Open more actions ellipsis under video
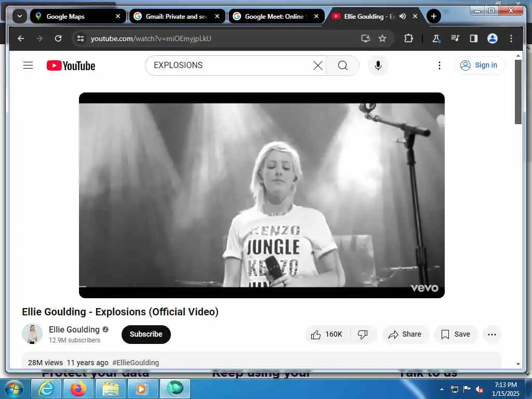 [x=492, y=334]
